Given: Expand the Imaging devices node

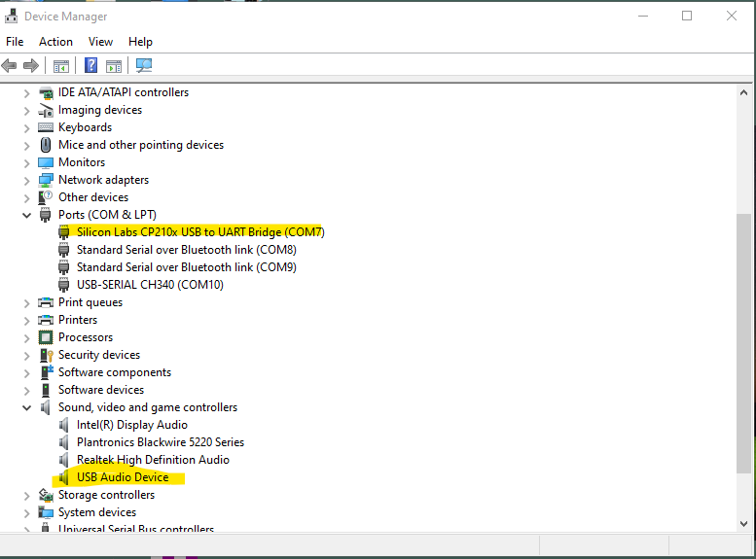Looking at the screenshot, I should (26, 111).
